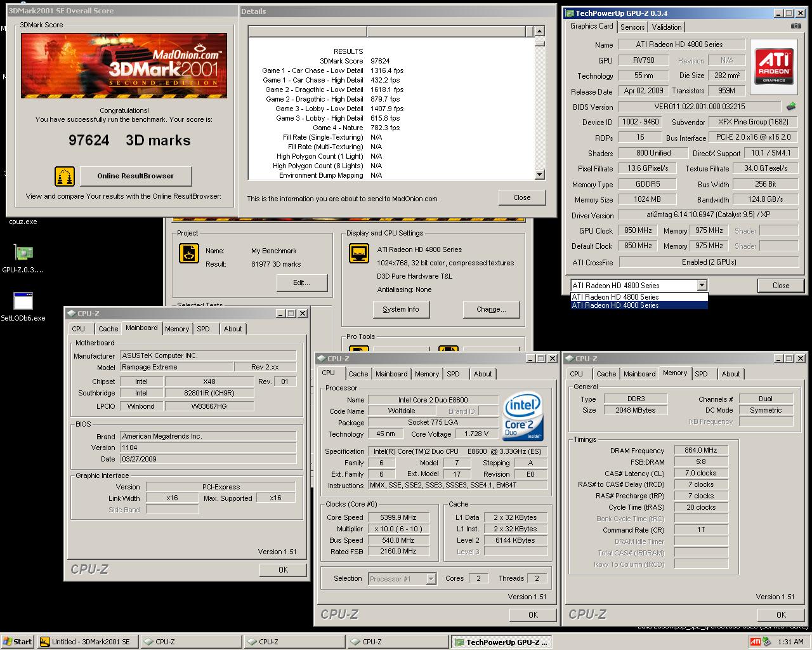Click the 1:31 AM taskbar clock

pyautogui.click(x=790, y=642)
